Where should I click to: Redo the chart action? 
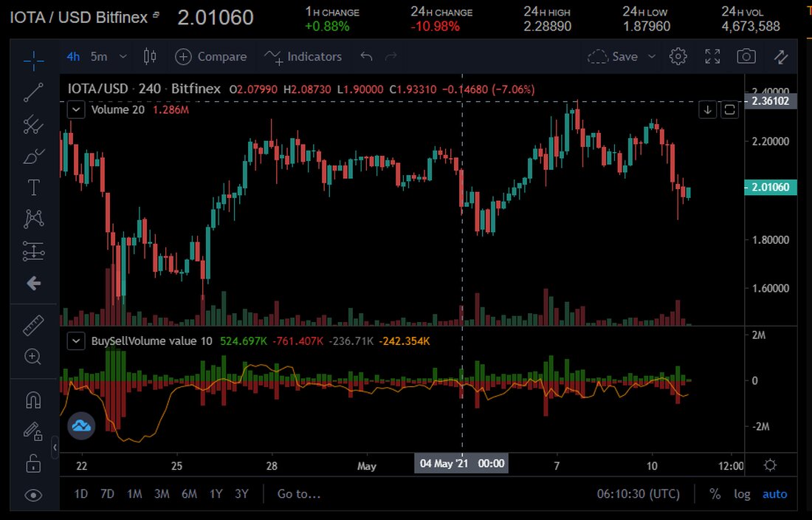[x=391, y=56]
